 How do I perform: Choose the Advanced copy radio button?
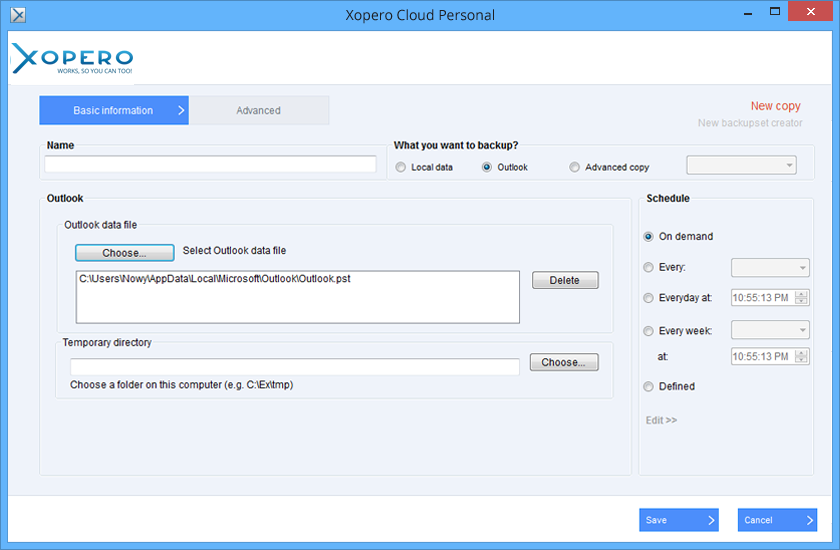pyautogui.click(x=574, y=167)
